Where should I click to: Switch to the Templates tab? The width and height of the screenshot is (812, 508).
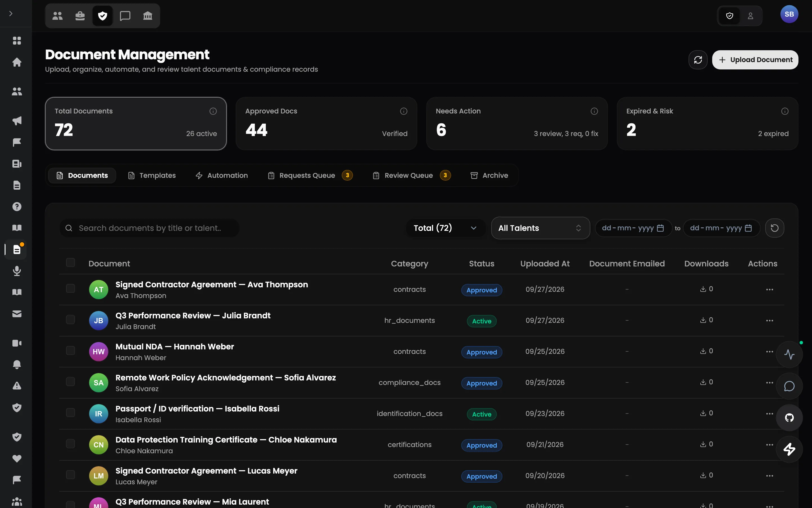[x=152, y=175]
